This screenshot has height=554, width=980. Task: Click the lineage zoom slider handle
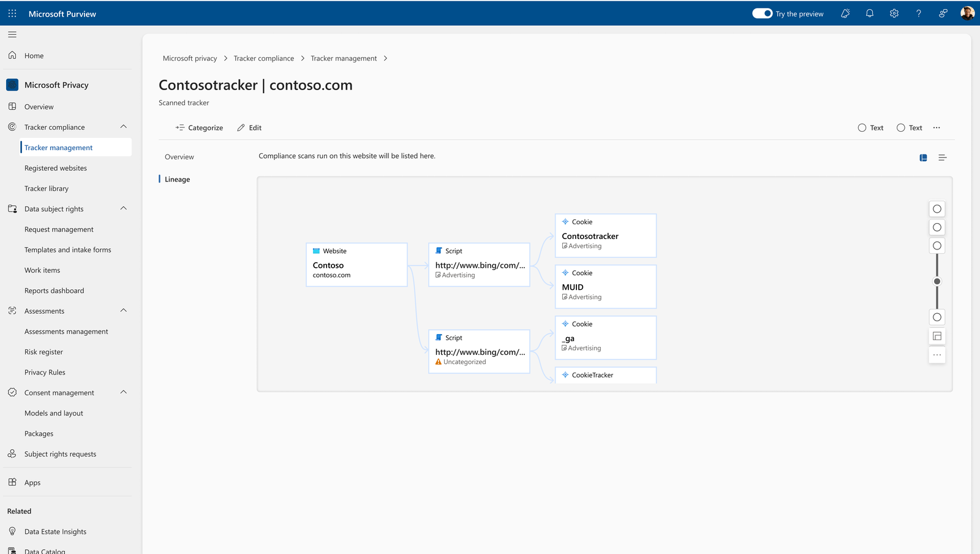[x=937, y=281]
